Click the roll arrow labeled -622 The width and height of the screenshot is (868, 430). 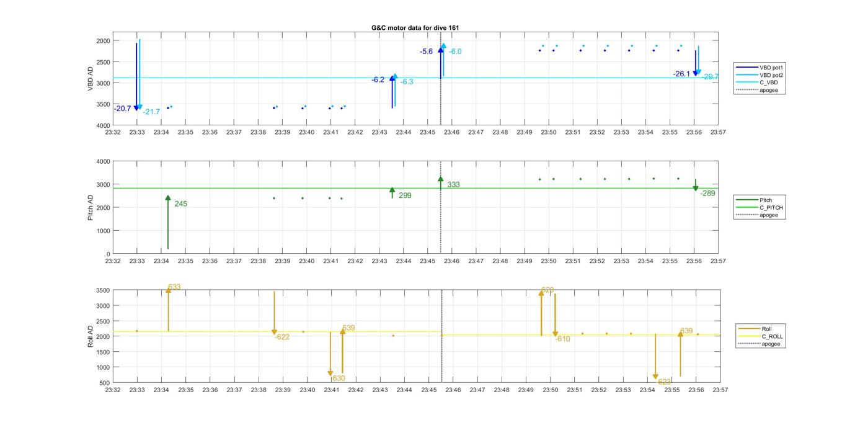[274, 313]
